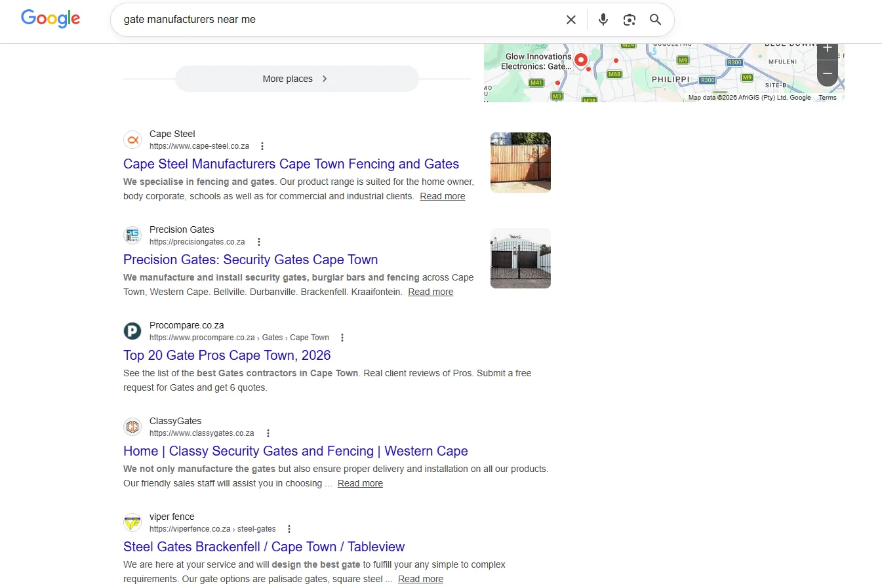Click the red Glow Innovations map pin
Screen dimensions: 882x588
(580, 61)
